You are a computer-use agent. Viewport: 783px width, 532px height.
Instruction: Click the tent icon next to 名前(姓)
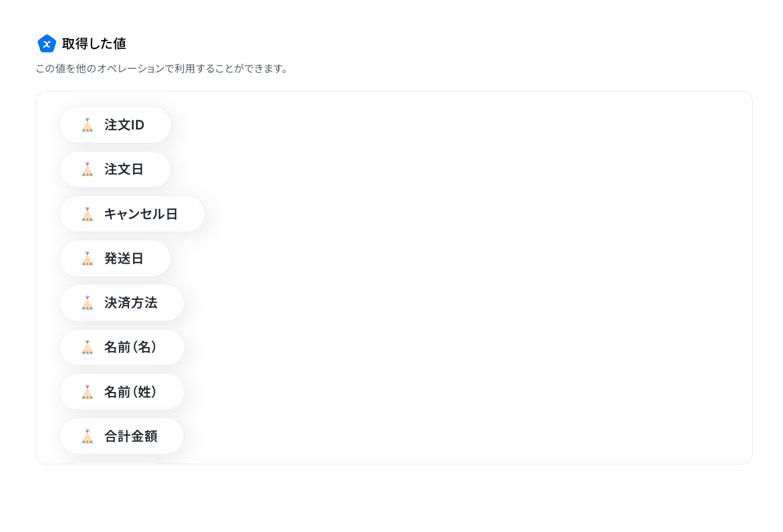pos(88,392)
